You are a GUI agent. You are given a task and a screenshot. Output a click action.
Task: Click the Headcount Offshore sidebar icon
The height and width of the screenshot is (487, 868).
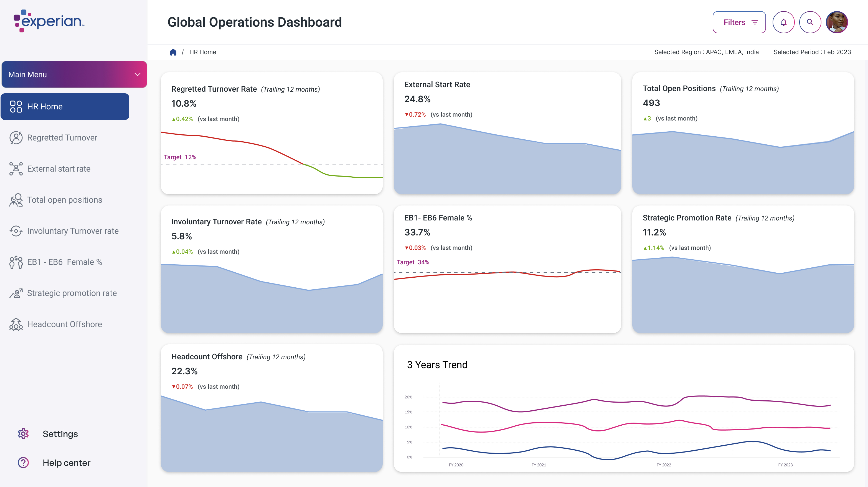click(16, 324)
